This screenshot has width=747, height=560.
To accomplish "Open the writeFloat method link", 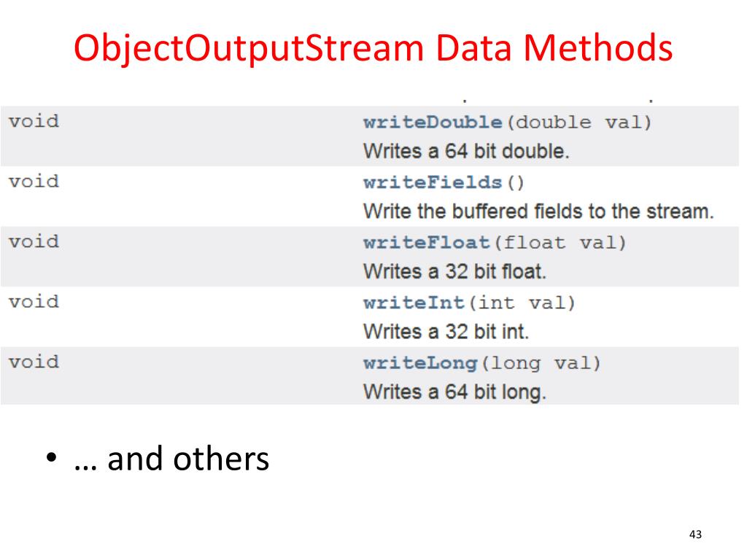I will (426, 243).
